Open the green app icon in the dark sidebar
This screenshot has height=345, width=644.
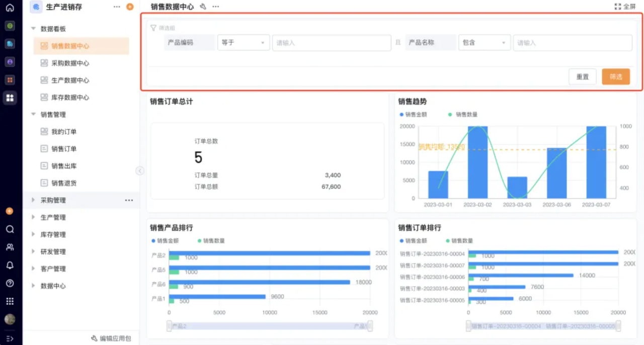10,26
